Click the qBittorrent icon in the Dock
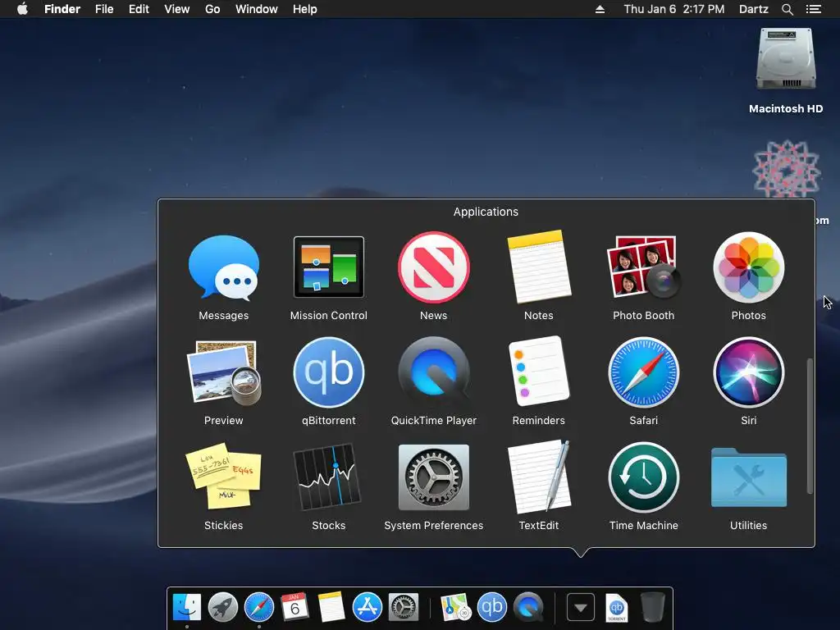Screen dimensions: 840x630 (492, 608)
